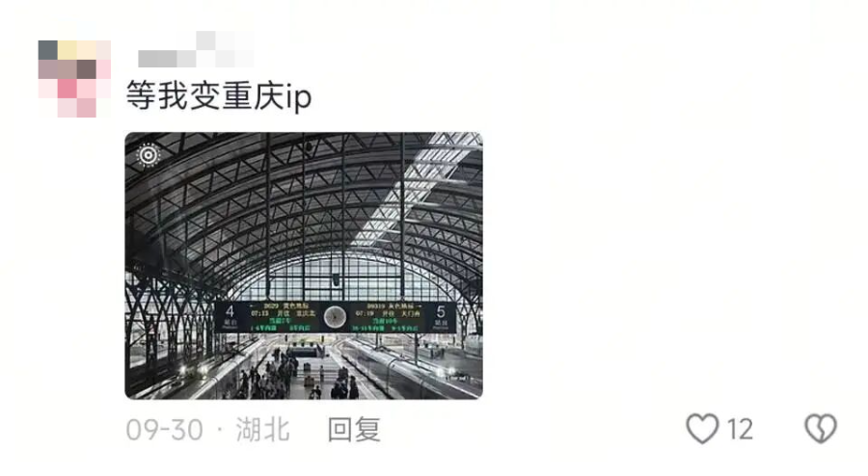Tap the platform 5 sign in the photo
The width and height of the screenshot is (868, 476).
(441, 317)
